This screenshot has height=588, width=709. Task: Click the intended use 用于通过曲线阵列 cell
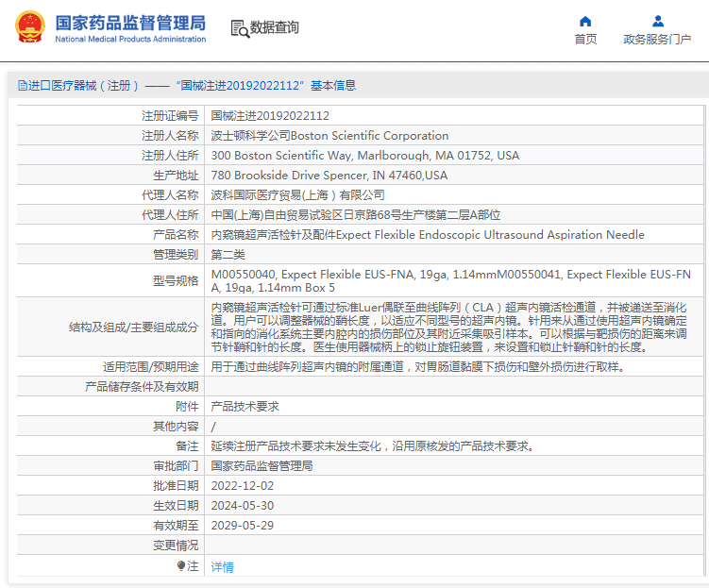[454, 366]
